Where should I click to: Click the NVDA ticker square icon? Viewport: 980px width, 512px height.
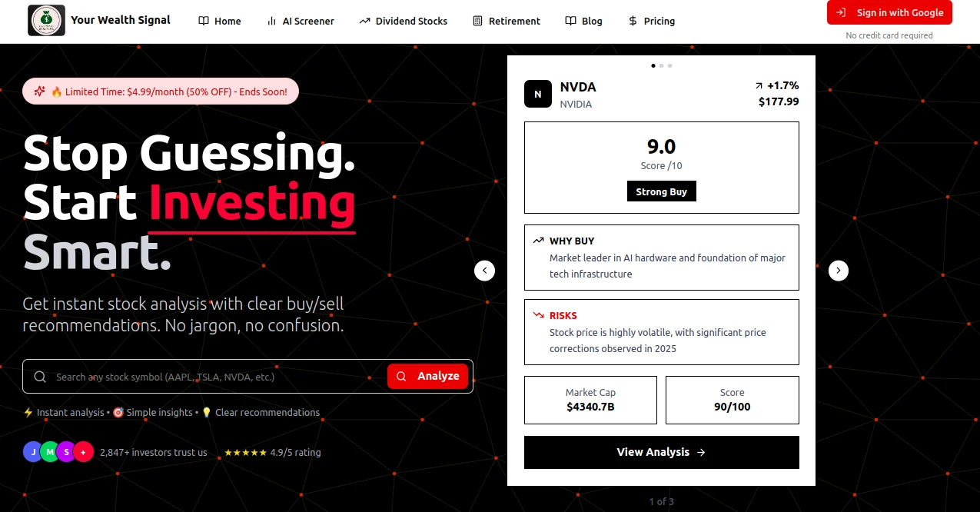tap(537, 94)
